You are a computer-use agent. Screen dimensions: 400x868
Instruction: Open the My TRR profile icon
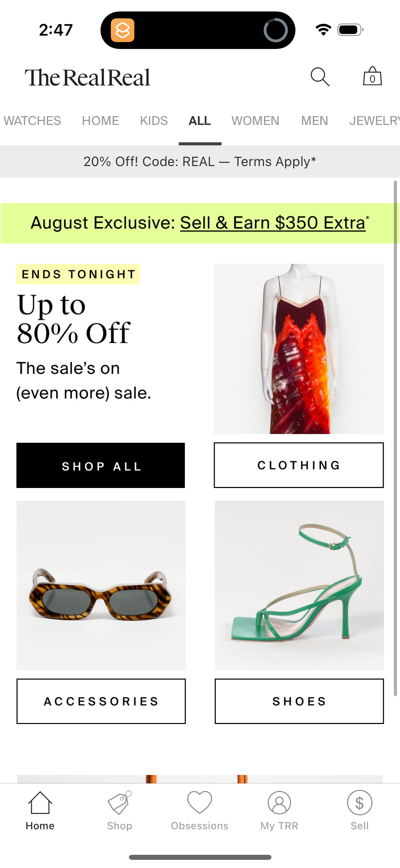tap(279, 803)
